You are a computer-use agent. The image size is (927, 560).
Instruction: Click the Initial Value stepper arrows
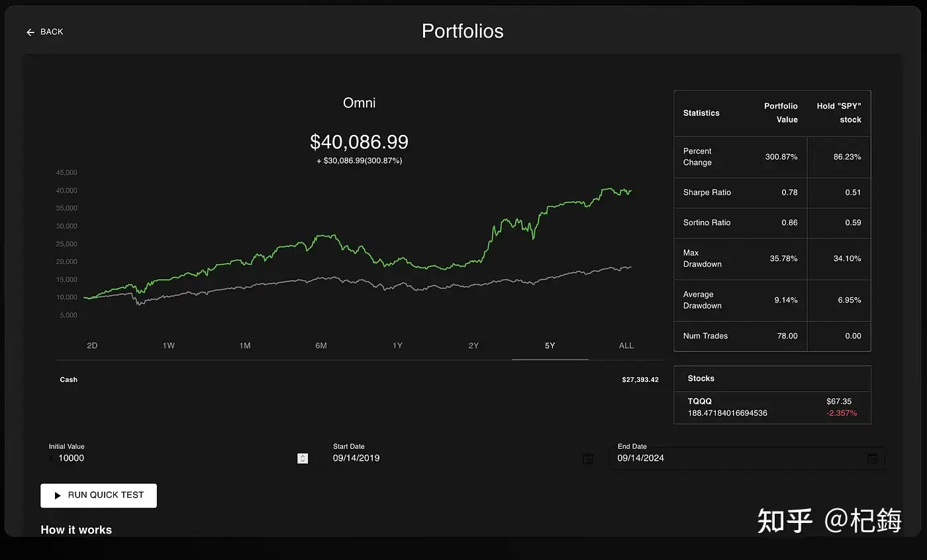pyautogui.click(x=303, y=458)
